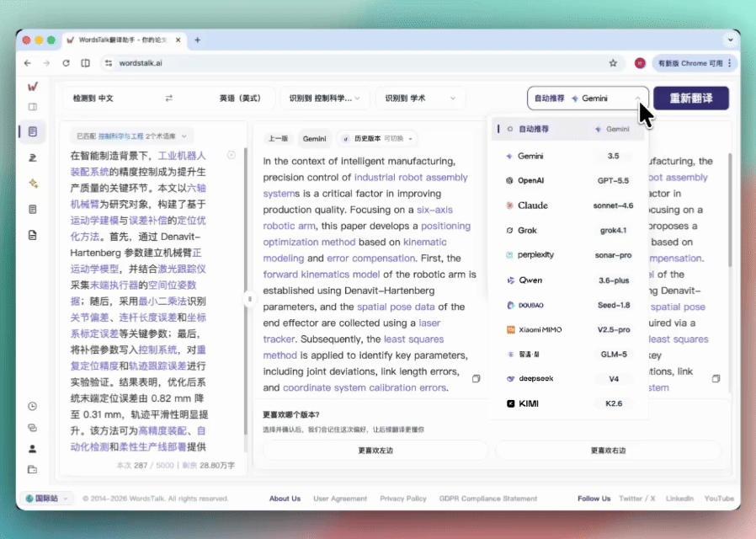Open the sparkle AI tools sidebar icon
Screen dimensions: 756x539
pos(33,184)
